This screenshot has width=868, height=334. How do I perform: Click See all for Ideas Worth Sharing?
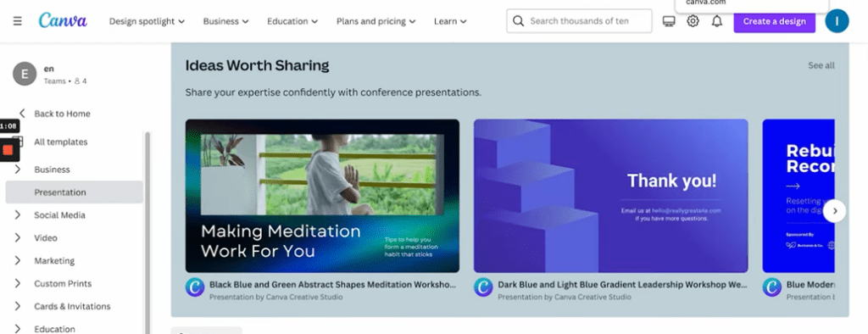point(821,65)
